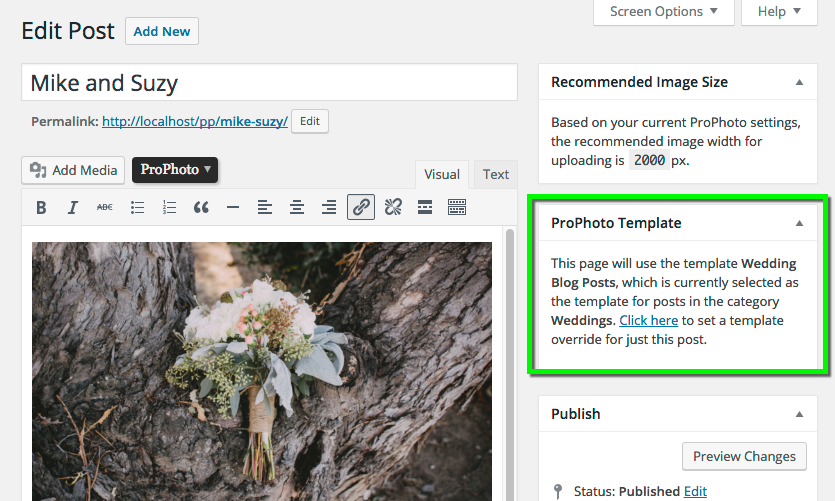The height and width of the screenshot is (501, 835).
Task: Click the Add Media button
Action: [73, 170]
